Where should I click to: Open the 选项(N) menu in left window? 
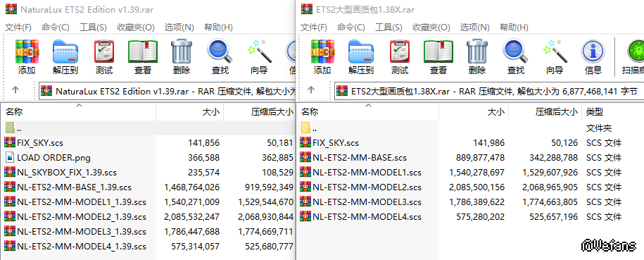pos(179,27)
